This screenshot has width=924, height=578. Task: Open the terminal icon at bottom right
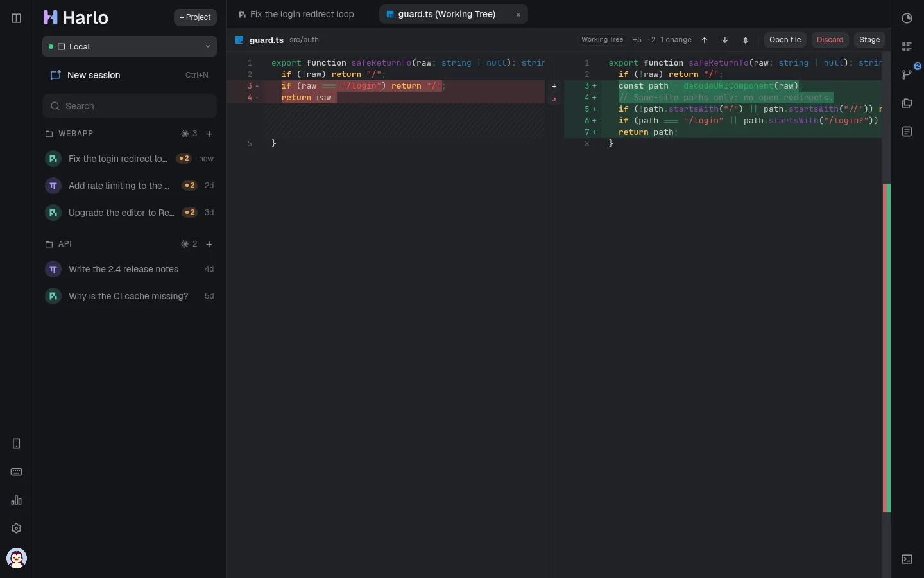907,559
